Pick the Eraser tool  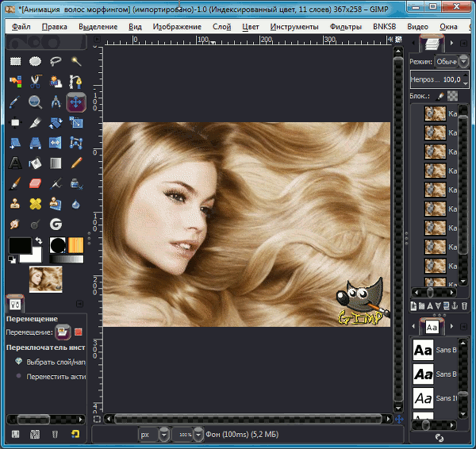(35, 184)
